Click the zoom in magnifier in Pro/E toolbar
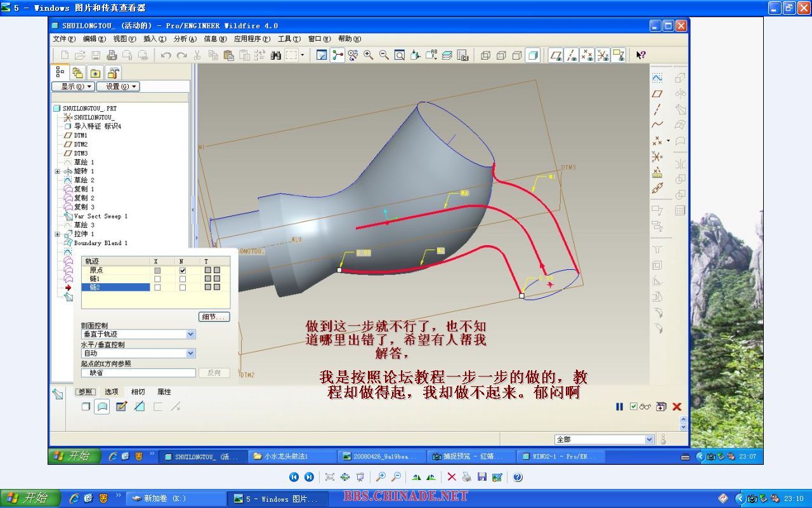 (369, 55)
